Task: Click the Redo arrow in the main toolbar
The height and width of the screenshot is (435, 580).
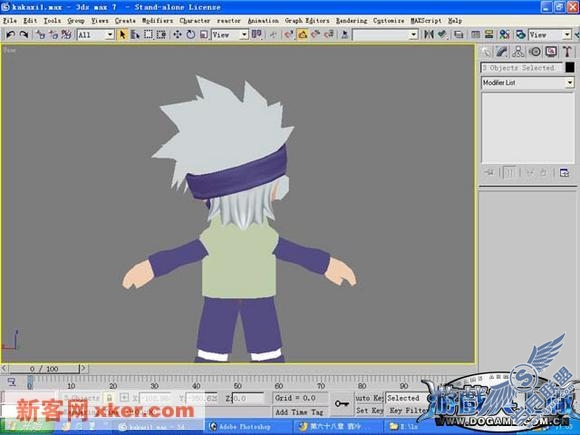Action: click(24, 35)
